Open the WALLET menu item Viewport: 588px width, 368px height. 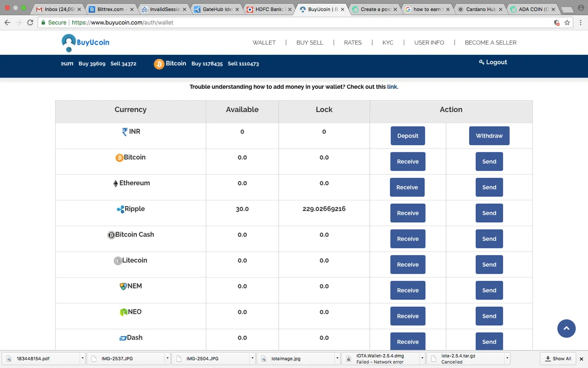pos(264,42)
